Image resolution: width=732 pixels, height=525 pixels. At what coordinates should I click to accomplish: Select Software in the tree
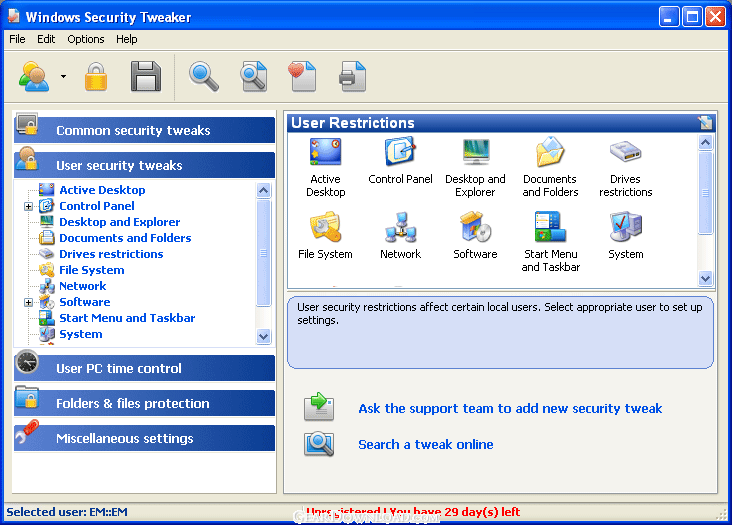(84, 302)
